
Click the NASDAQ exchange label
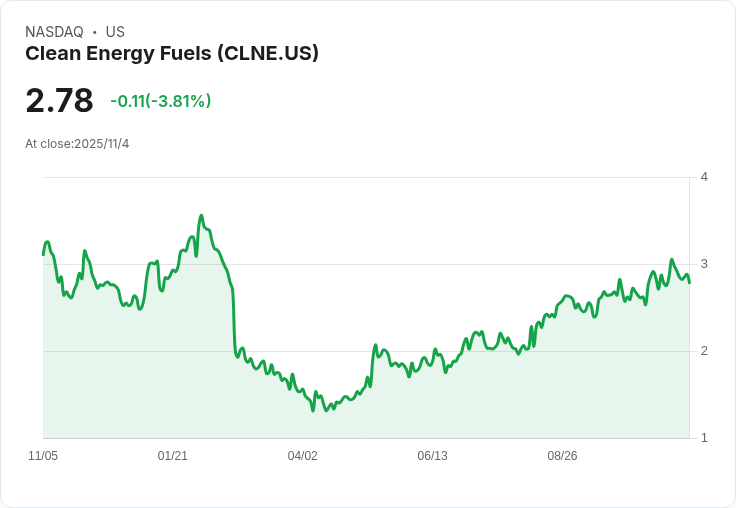pos(54,32)
